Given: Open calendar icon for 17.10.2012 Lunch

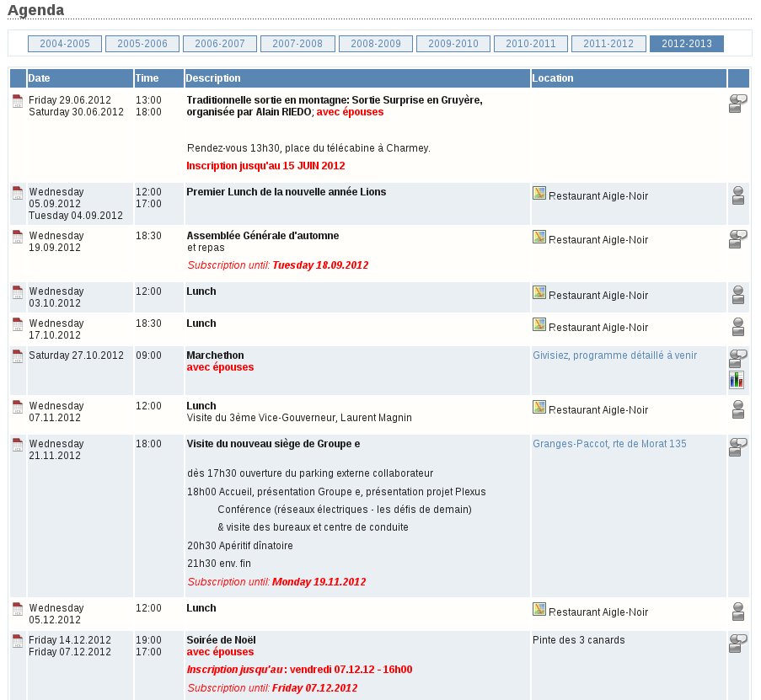Looking at the screenshot, I should (18, 324).
